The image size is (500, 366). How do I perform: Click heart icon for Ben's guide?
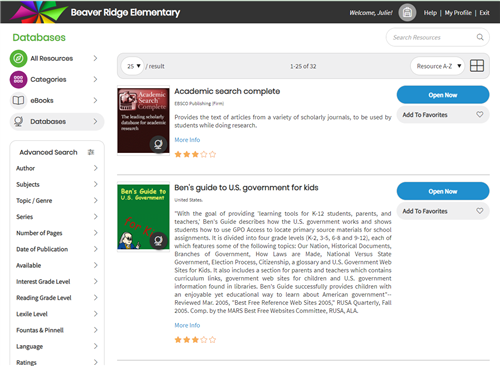[480, 211]
